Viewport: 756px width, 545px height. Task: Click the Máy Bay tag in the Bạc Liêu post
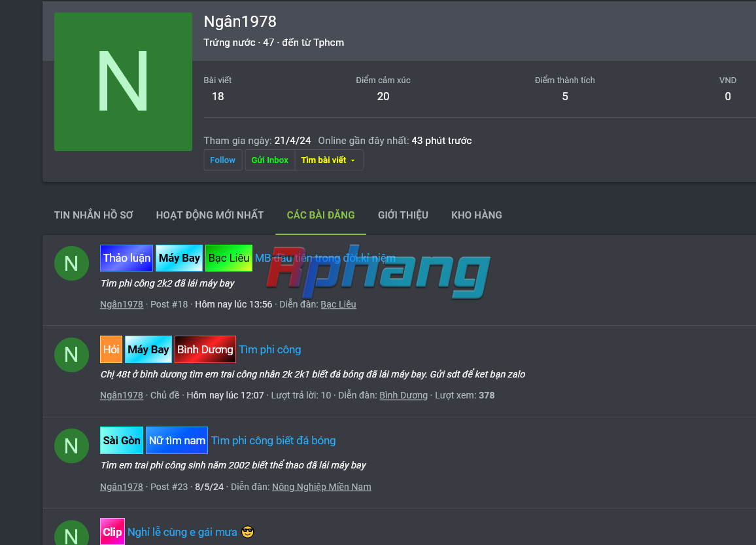pos(179,258)
